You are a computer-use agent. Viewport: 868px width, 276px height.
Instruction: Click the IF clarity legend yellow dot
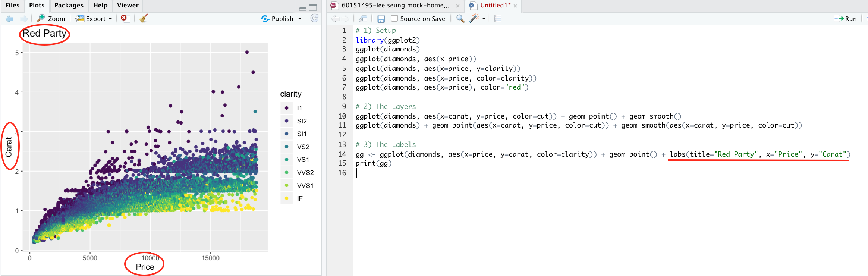coord(286,198)
